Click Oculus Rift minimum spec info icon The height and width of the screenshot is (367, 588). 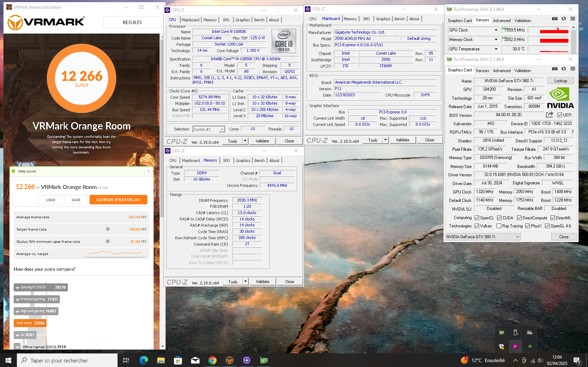coord(108,241)
